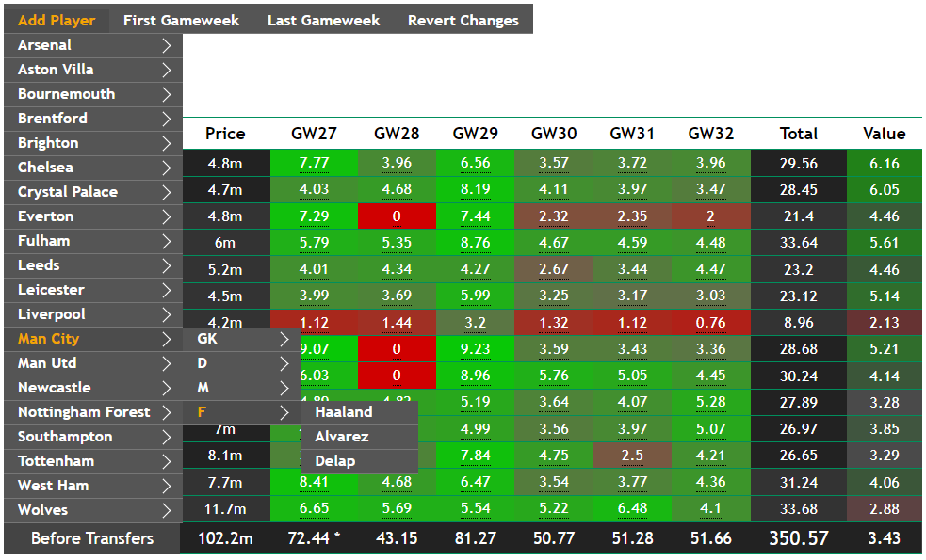This screenshot has width=926, height=560.
Task: Open GK position submenu
Action: coord(241,340)
